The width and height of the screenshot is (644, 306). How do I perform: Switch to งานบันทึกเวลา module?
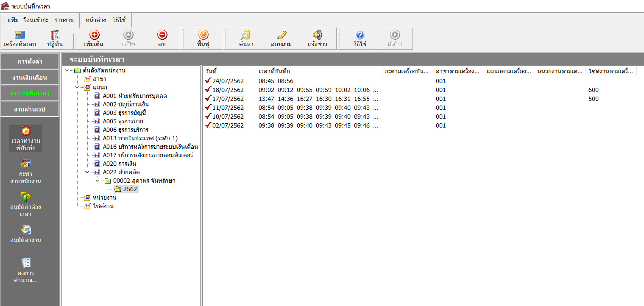(x=30, y=93)
